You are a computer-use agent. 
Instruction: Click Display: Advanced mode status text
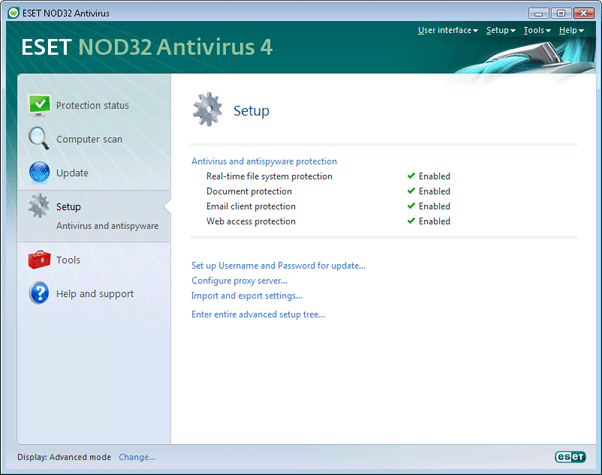[64, 457]
